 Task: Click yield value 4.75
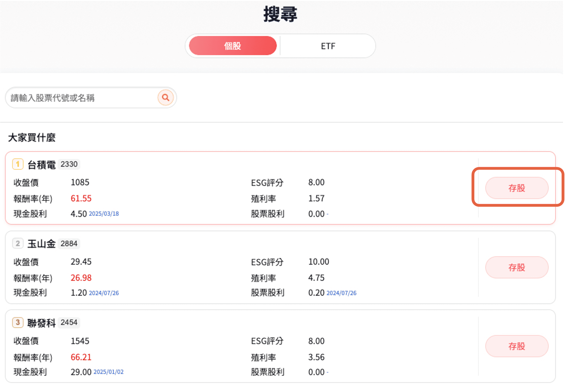[316, 277]
